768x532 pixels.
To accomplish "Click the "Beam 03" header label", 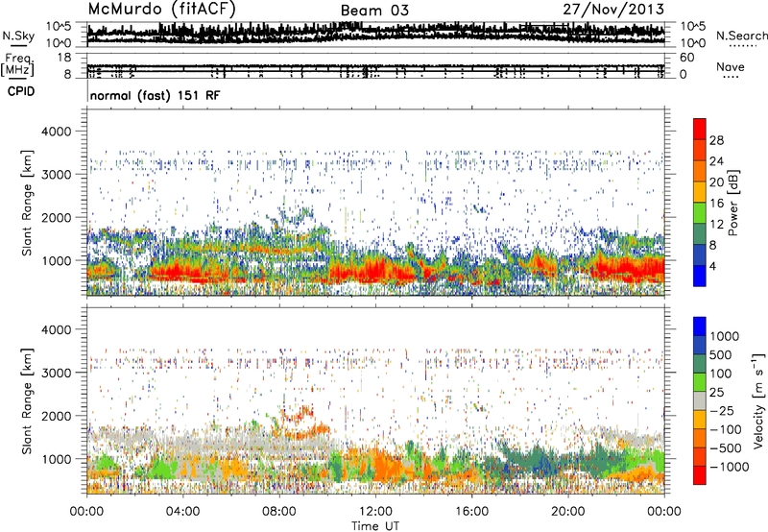I will [x=374, y=11].
